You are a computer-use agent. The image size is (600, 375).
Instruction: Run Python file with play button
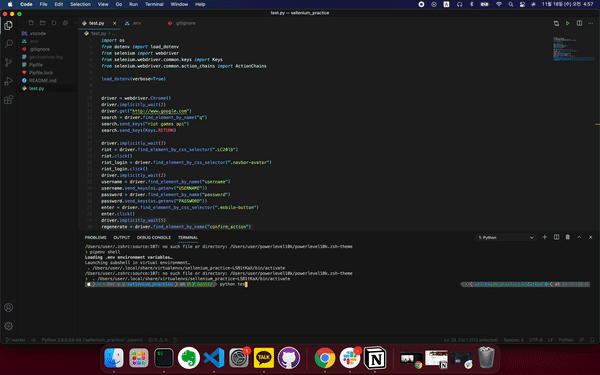tap(567, 23)
